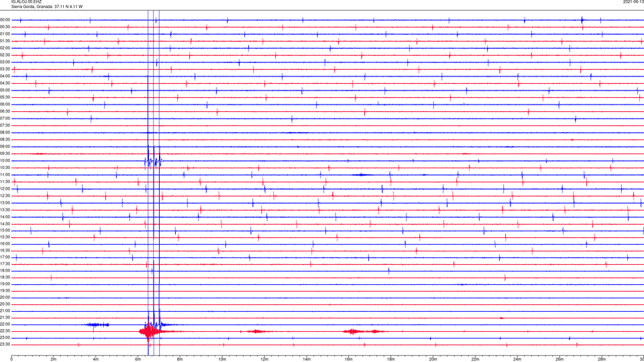Image resolution: width=644 pixels, height=362 pixels.
Task: Select the 07:30 time label
Action: (5, 125)
